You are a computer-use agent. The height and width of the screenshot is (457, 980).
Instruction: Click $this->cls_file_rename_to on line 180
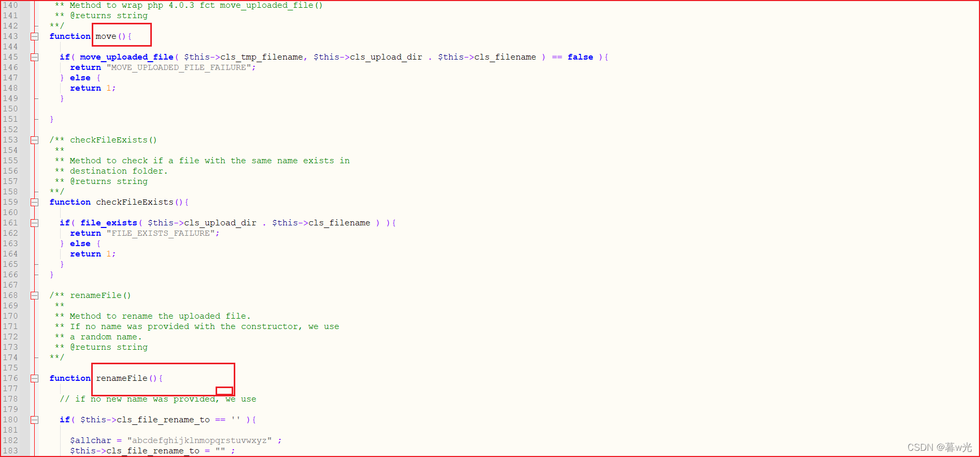tap(145, 420)
